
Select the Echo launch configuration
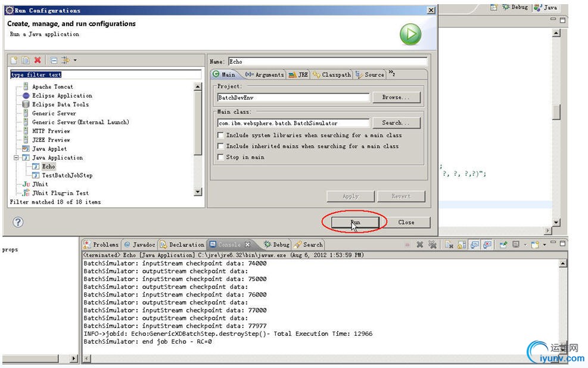pos(48,166)
